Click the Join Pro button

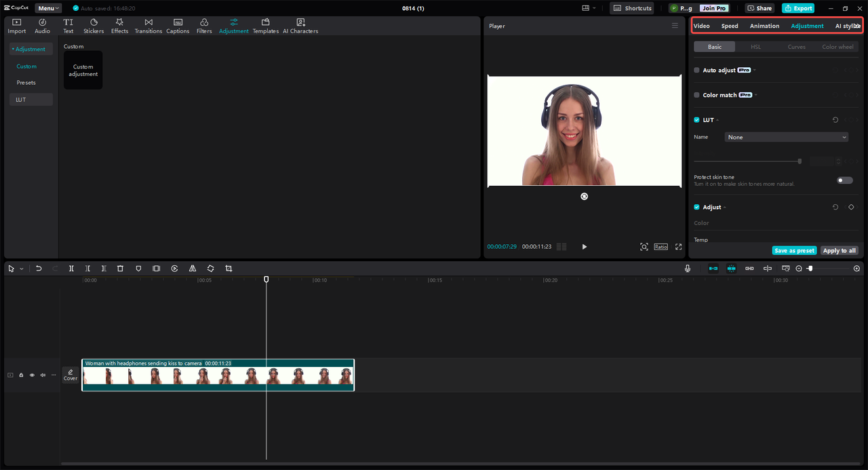click(x=714, y=8)
